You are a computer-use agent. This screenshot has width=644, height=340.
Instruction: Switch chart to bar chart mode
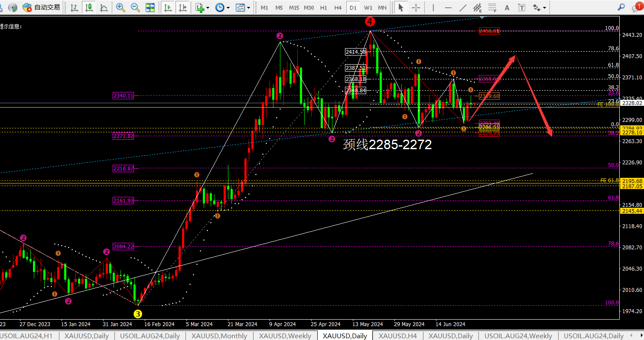coord(75,7)
